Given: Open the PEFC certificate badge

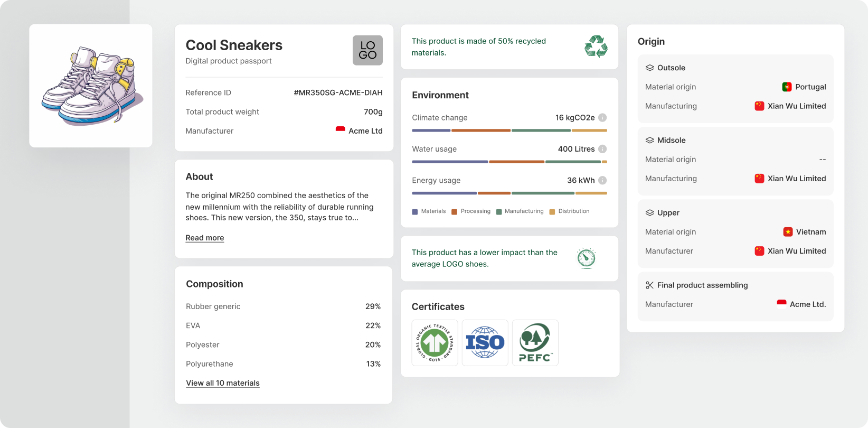Looking at the screenshot, I should (535, 343).
